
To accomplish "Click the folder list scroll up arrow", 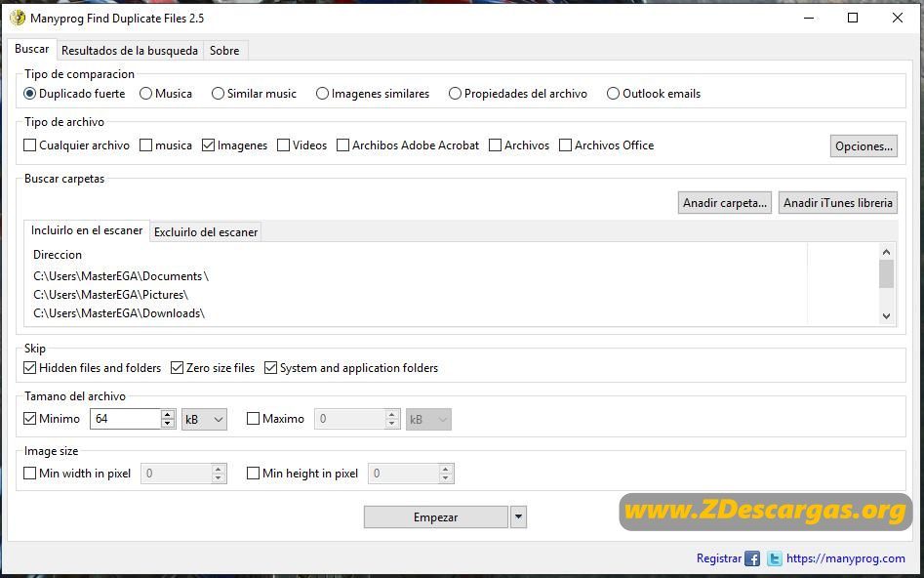I will coord(886,253).
